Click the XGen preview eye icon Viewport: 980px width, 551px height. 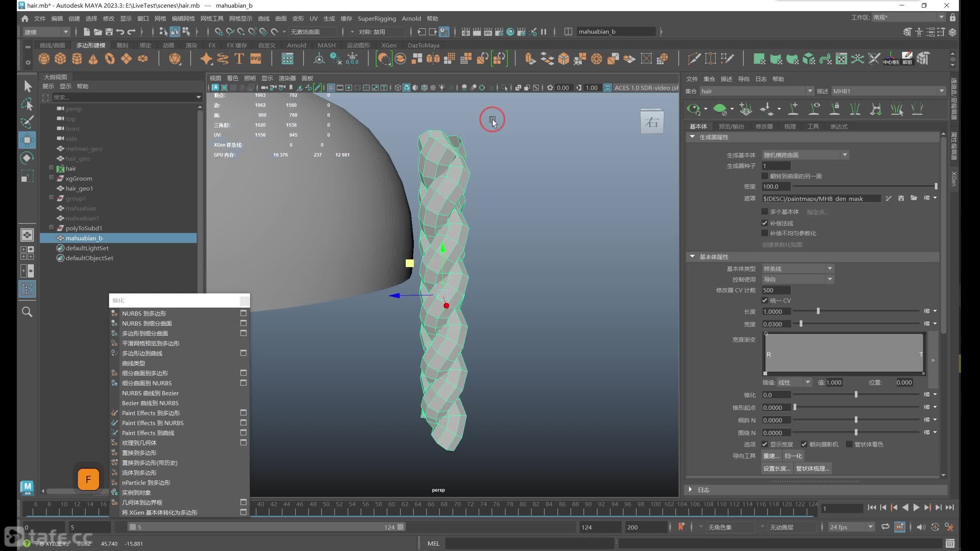tap(693, 109)
